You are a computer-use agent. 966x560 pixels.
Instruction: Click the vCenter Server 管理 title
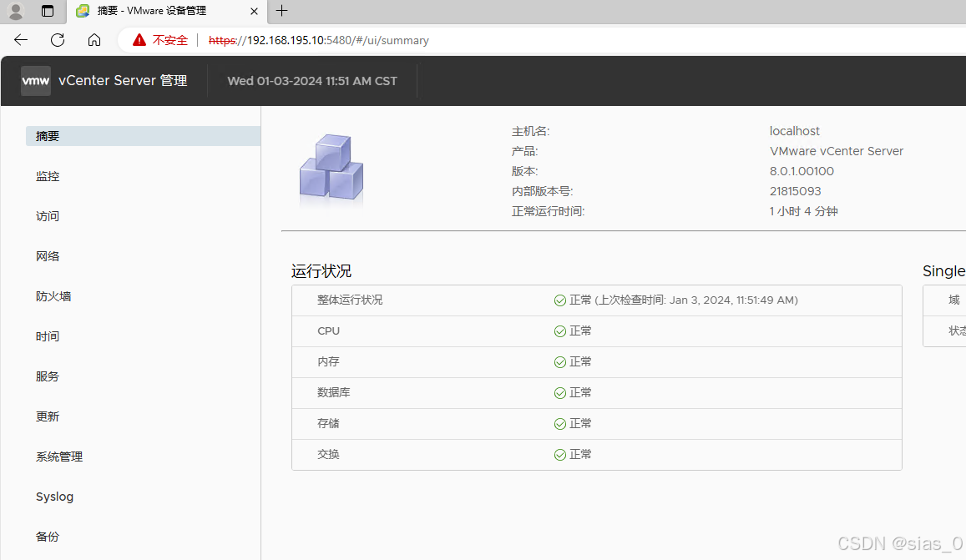pyautogui.click(x=123, y=81)
